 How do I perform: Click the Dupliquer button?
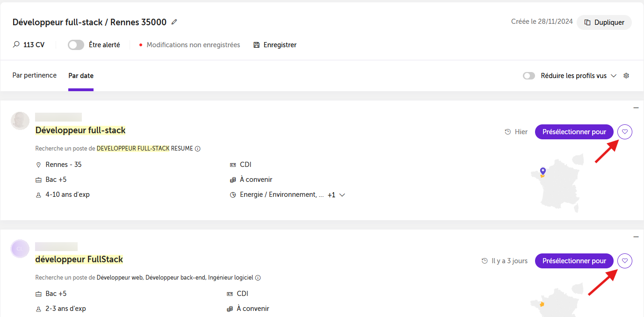coord(604,22)
